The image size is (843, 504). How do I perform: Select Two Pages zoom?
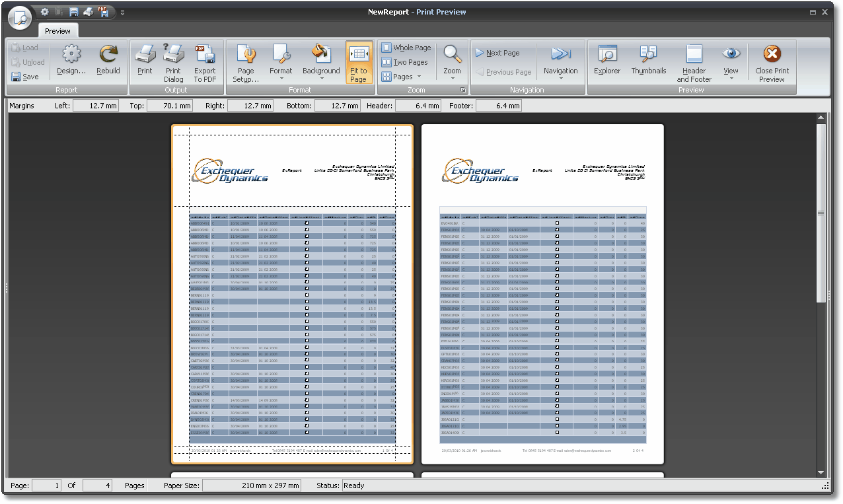(405, 62)
